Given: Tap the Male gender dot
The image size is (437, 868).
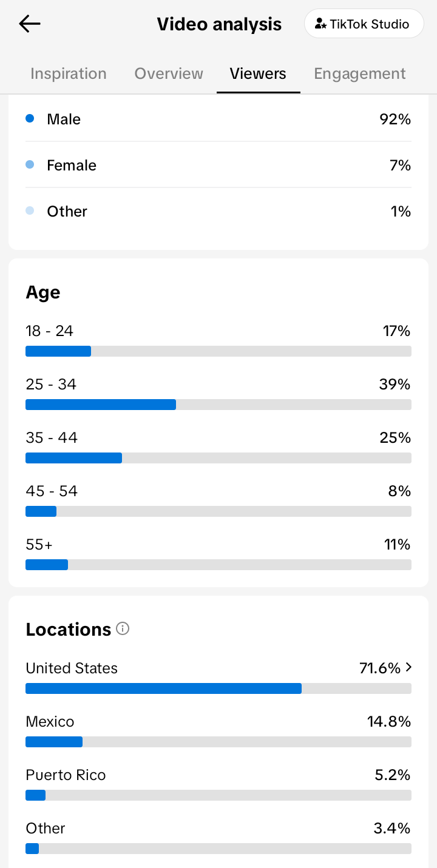Looking at the screenshot, I should pyautogui.click(x=30, y=119).
